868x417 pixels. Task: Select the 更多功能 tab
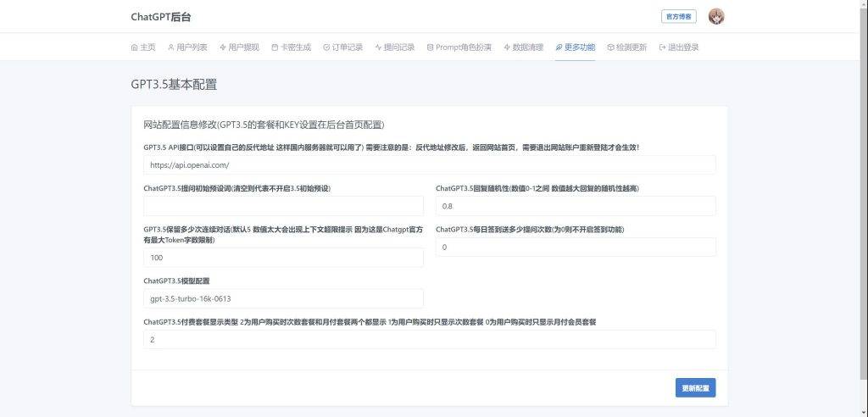(x=576, y=47)
